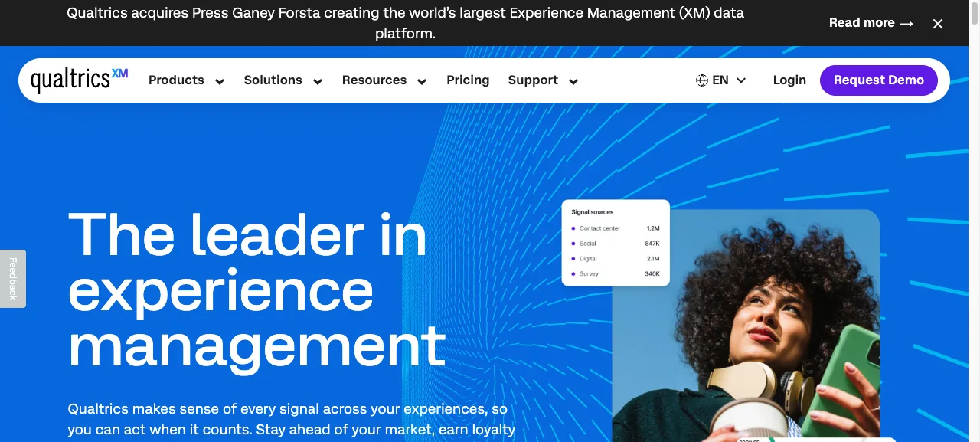This screenshot has width=980, height=442.
Task: Click the arrow icon in Read more
Action: (906, 24)
